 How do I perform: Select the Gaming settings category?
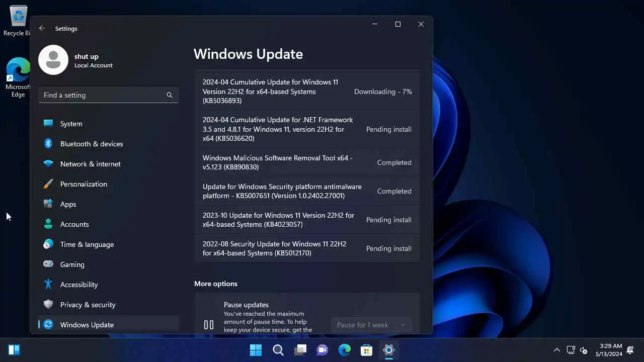pyautogui.click(x=108, y=264)
